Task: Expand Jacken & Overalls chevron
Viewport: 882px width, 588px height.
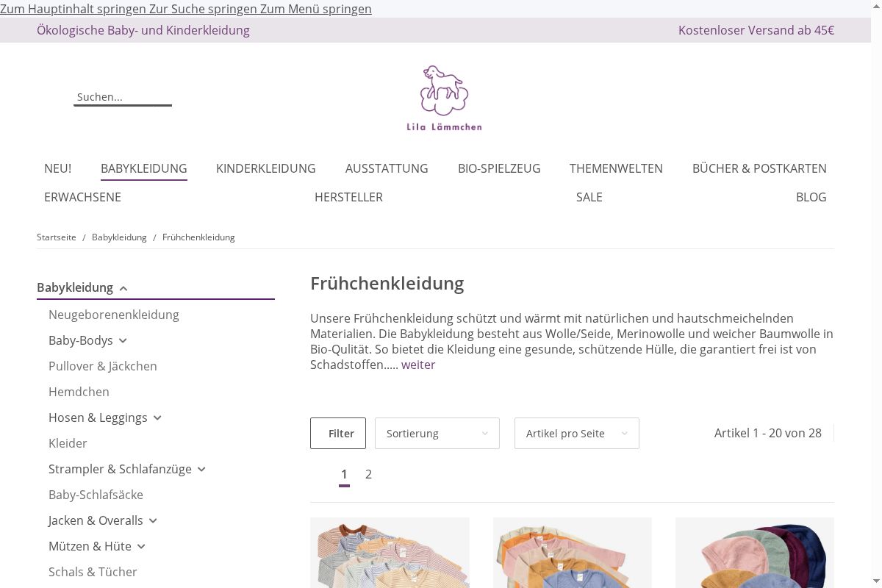Action: [x=153, y=520]
